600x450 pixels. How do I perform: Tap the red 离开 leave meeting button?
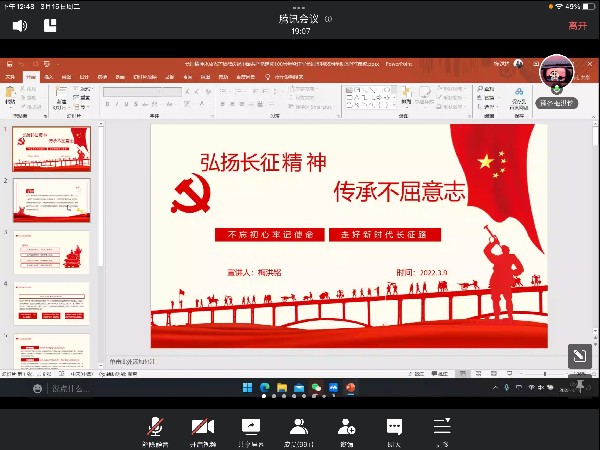(x=577, y=26)
